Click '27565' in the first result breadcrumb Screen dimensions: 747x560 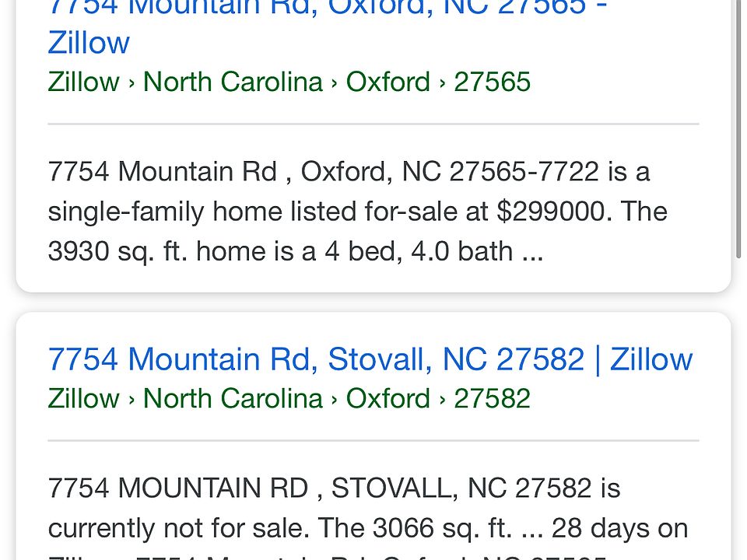pos(492,82)
